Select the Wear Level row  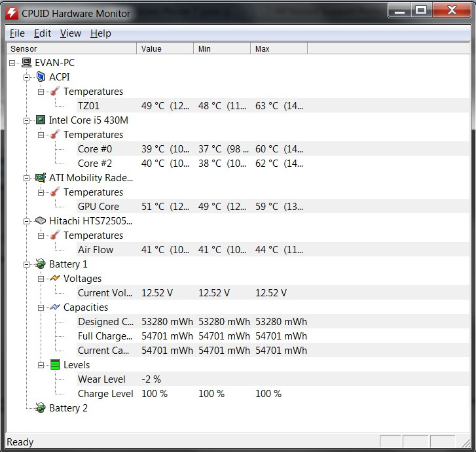[x=273, y=379]
